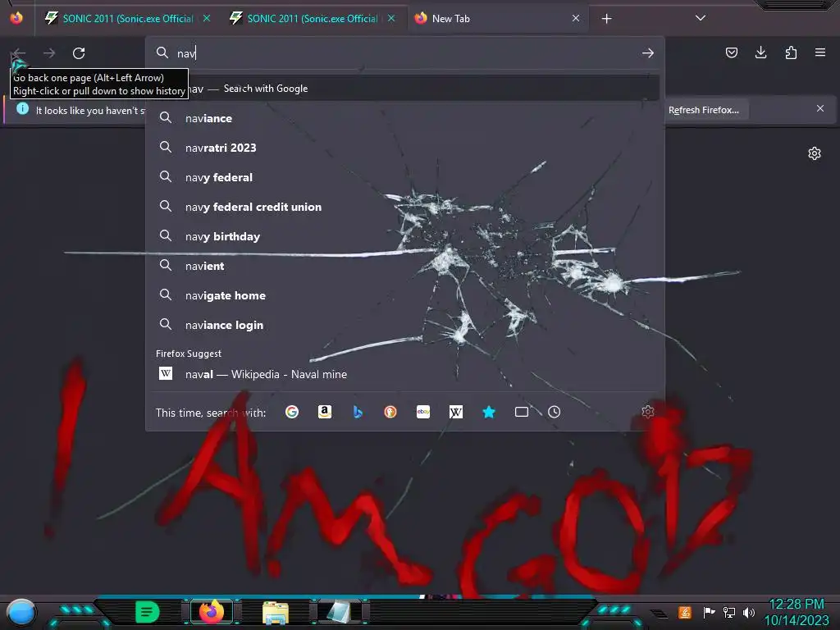Close the second SONIC 2011 tab
The height and width of the screenshot is (630, 840).
391,18
